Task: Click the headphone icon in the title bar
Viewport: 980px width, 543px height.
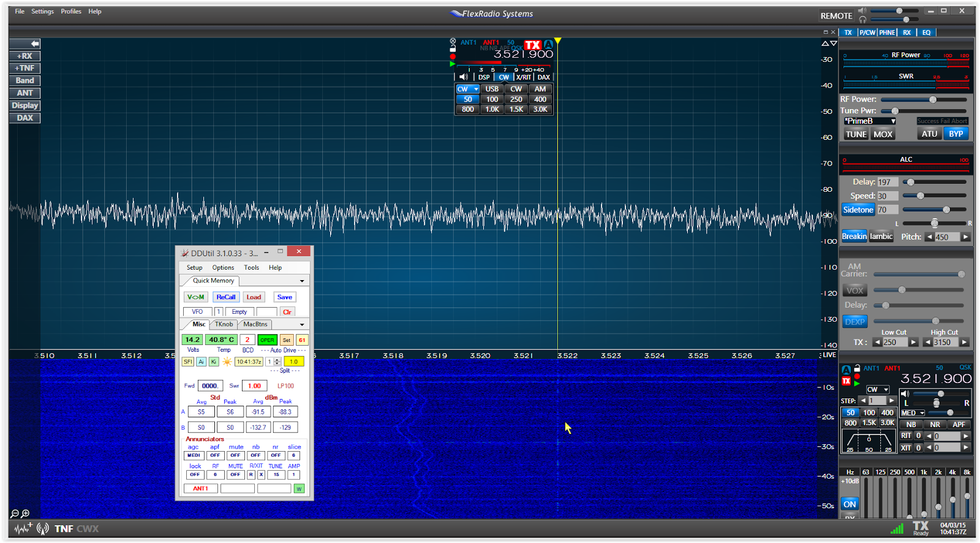Action: pos(862,20)
